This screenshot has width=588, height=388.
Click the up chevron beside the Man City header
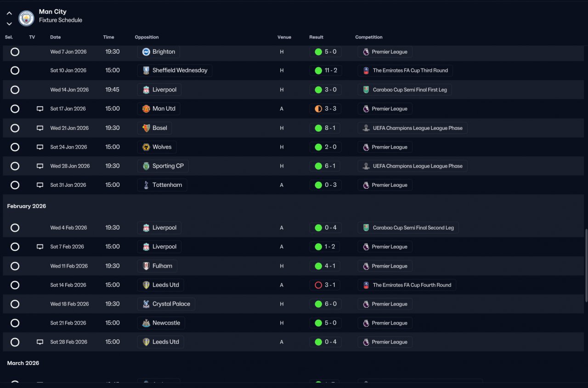tap(9, 13)
